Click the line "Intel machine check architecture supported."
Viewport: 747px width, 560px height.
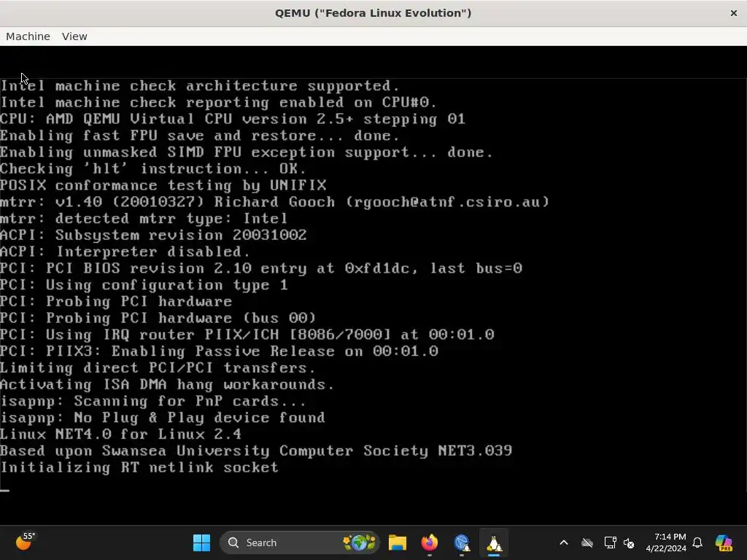(200, 86)
